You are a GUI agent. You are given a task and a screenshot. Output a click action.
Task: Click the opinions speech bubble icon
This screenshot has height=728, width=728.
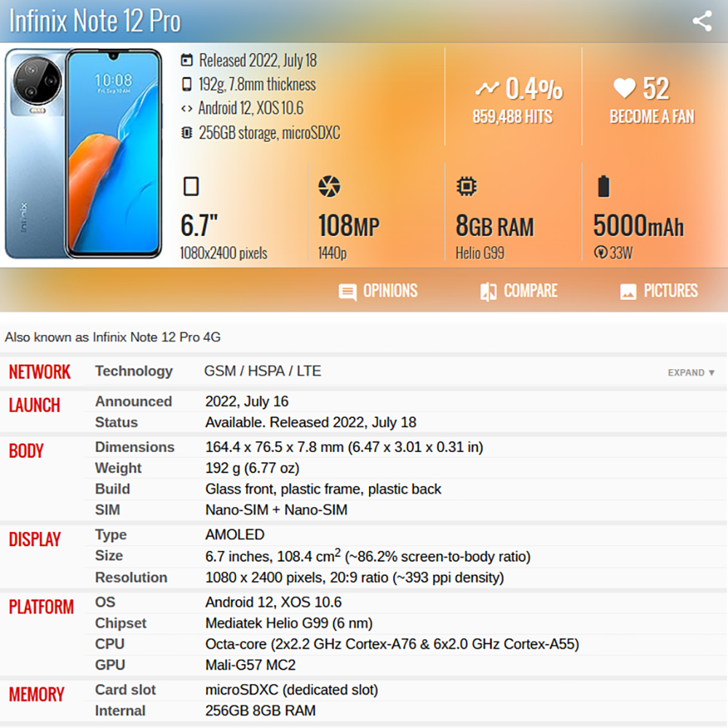tap(347, 292)
